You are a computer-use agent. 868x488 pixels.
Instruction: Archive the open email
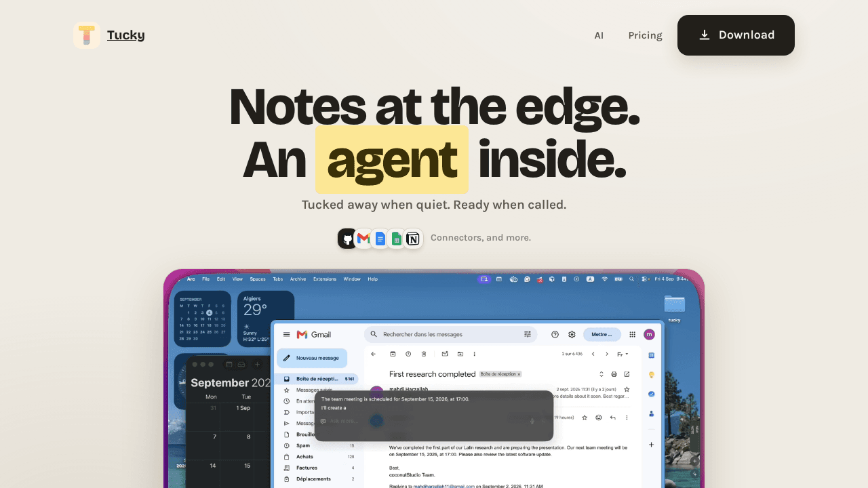(x=393, y=354)
